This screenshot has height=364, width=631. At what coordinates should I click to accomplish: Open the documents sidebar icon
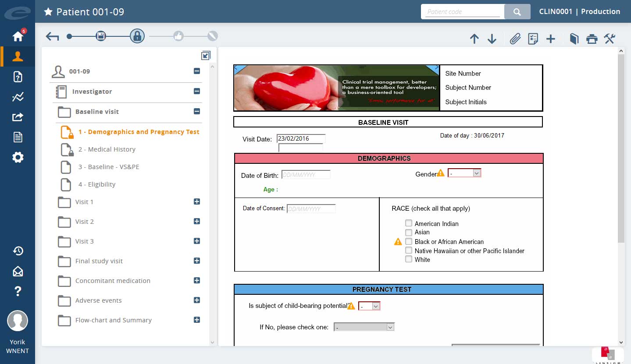pyautogui.click(x=18, y=137)
